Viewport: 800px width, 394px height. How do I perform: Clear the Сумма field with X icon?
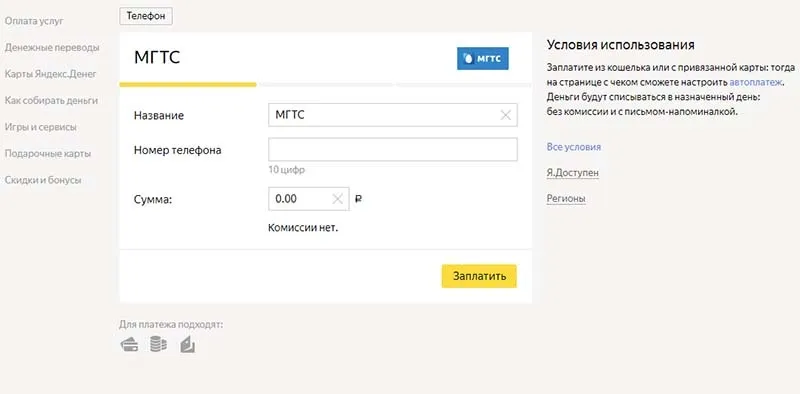(x=337, y=199)
